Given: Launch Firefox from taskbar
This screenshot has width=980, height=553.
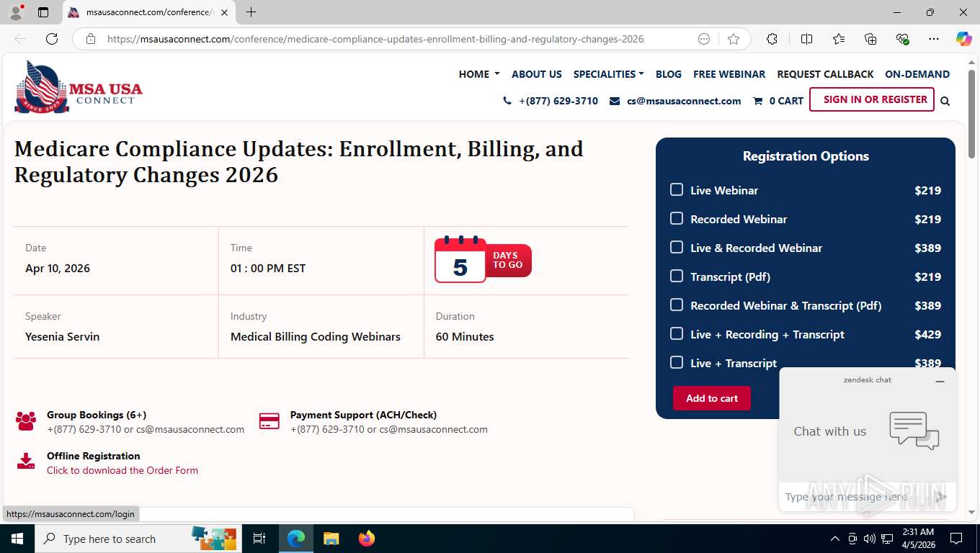Looking at the screenshot, I should [x=367, y=539].
